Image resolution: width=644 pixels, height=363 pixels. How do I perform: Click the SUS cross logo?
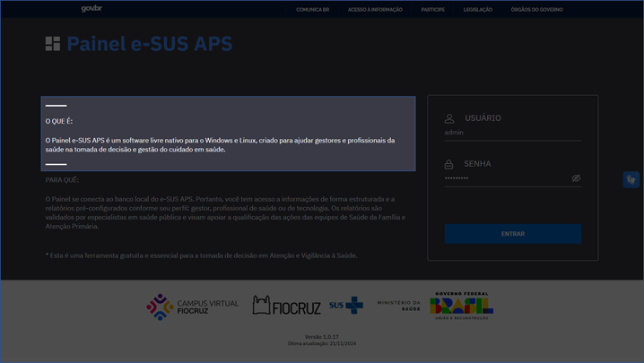pyautogui.click(x=346, y=305)
